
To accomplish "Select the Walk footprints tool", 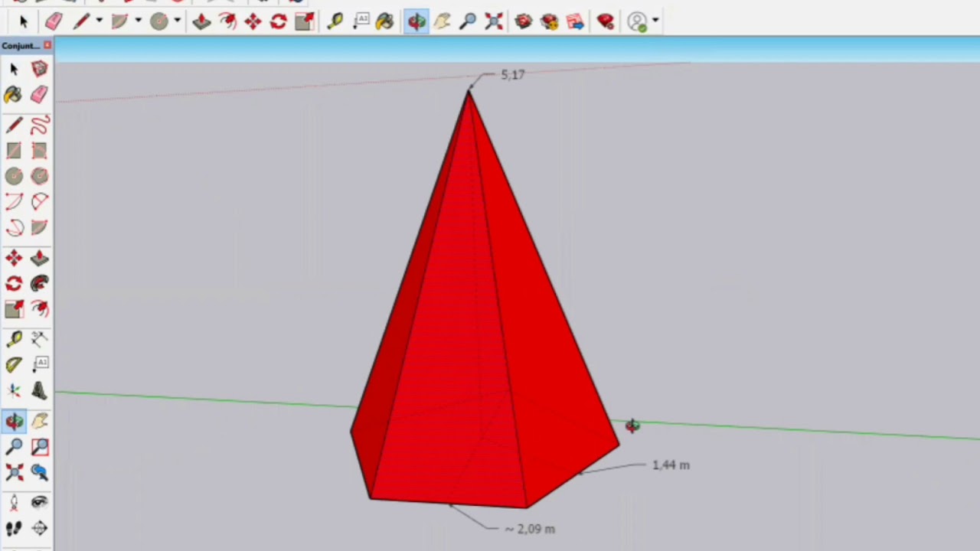I will 14,528.
